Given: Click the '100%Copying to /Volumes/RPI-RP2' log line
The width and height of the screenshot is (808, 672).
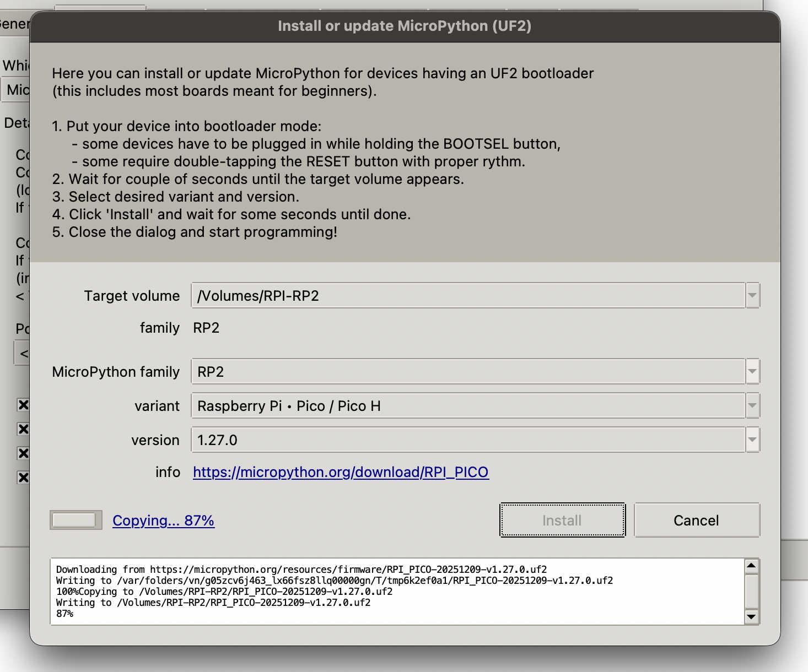Looking at the screenshot, I should click(224, 592).
